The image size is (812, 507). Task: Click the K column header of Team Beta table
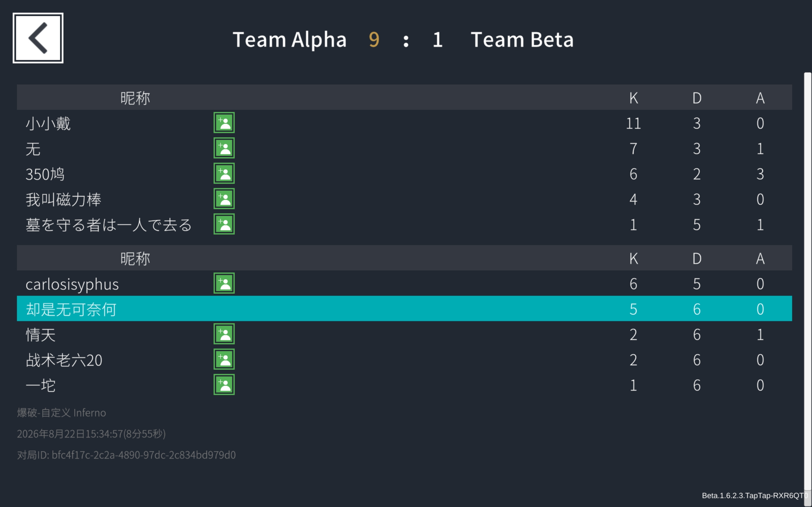633,259
